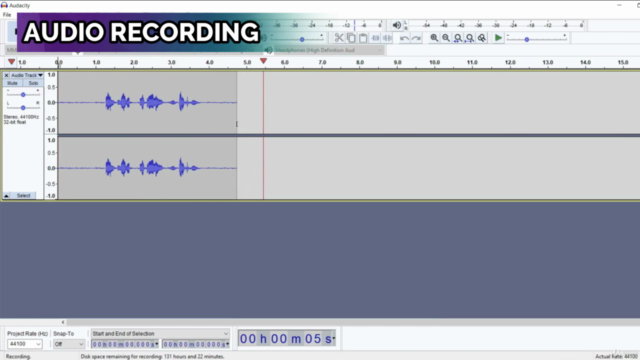This screenshot has width=640, height=360.
Task: Click the Silence audio selection icon
Action: [387, 38]
